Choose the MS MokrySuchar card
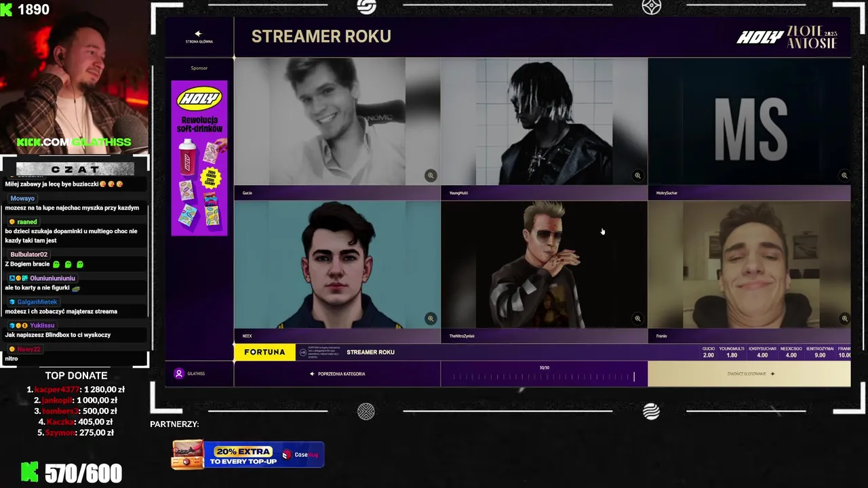This screenshot has width=868, height=488. coord(749,121)
